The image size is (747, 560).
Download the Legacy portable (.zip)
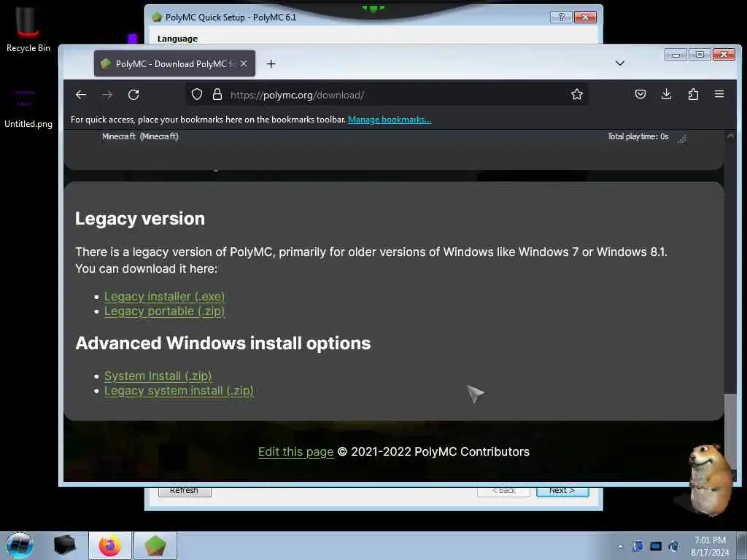coord(164,311)
